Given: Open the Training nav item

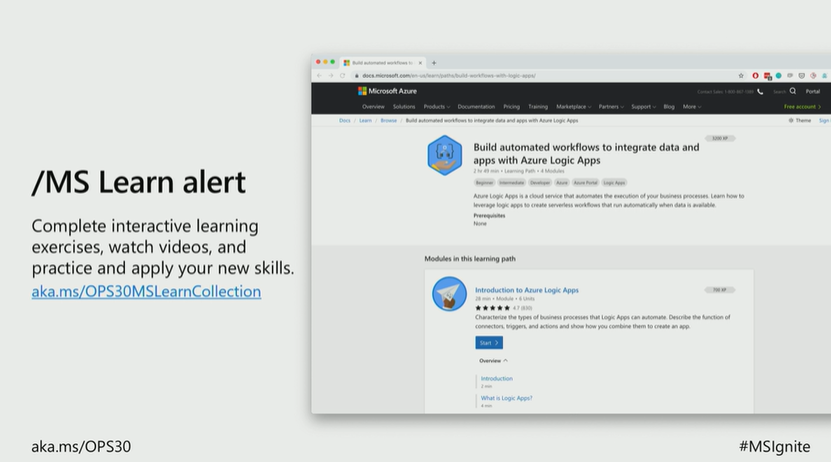Looking at the screenshot, I should point(538,106).
